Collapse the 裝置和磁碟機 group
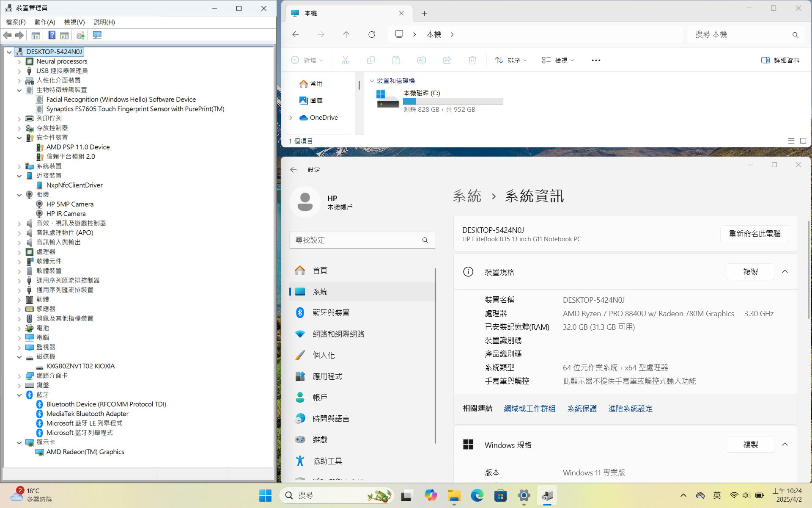Image resolution: width=812 pixels, height=508 pixels. pyautogui.click(x=372, y=80)
